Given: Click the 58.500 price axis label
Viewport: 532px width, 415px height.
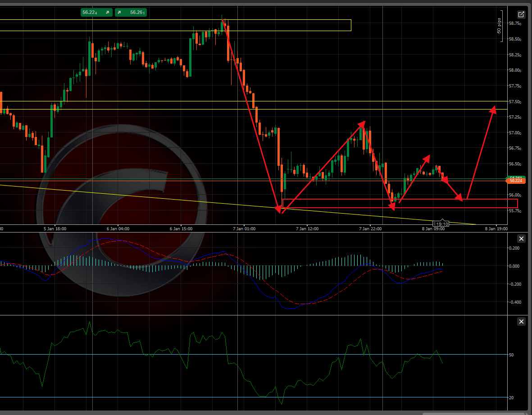Looking at the screenshot, I should click(x=515, y=39).
